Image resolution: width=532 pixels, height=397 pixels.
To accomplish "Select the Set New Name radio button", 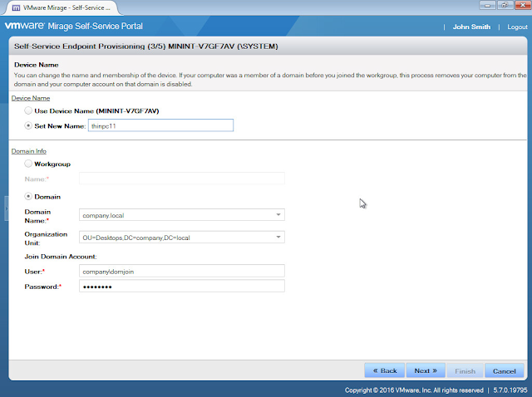I will (28, 125).
